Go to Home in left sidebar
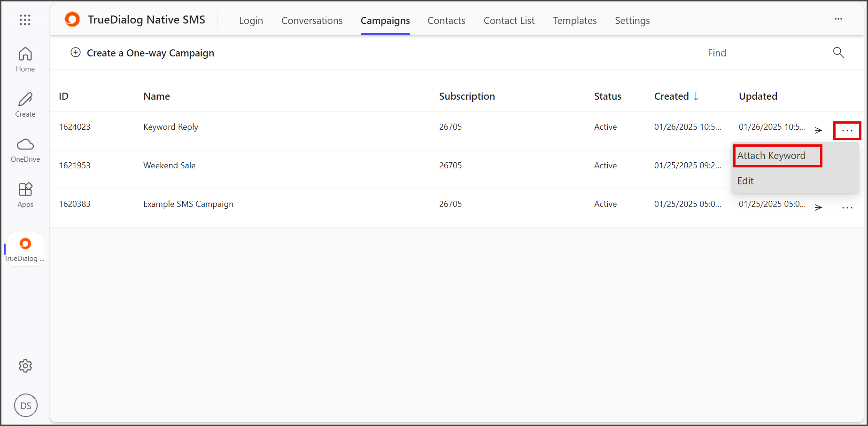 [25, 60]
